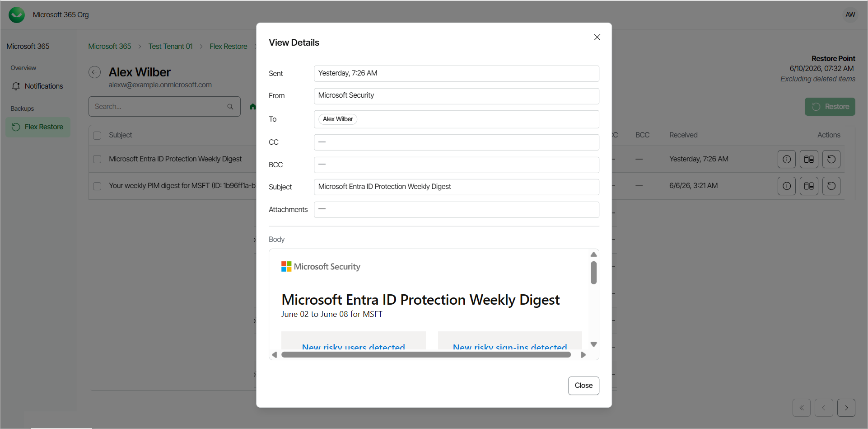
Task: Click Microsoft 365 Org title text
Action: tap(61, 15)
